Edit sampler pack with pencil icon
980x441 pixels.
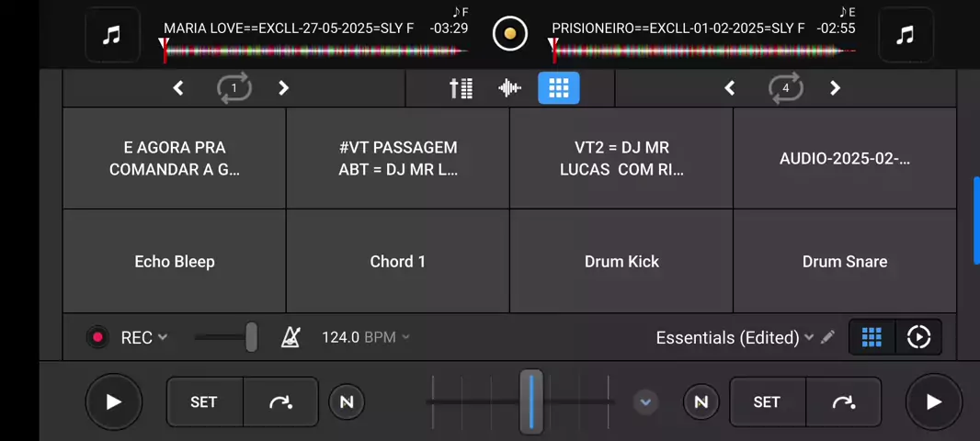pyautogui.click(x=828, y=337)
